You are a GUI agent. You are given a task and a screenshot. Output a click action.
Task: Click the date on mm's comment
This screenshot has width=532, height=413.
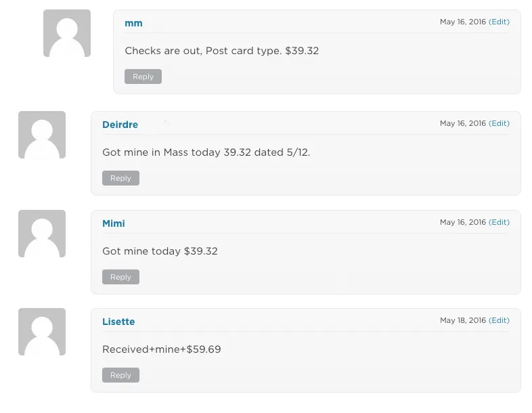pos(463,22)
